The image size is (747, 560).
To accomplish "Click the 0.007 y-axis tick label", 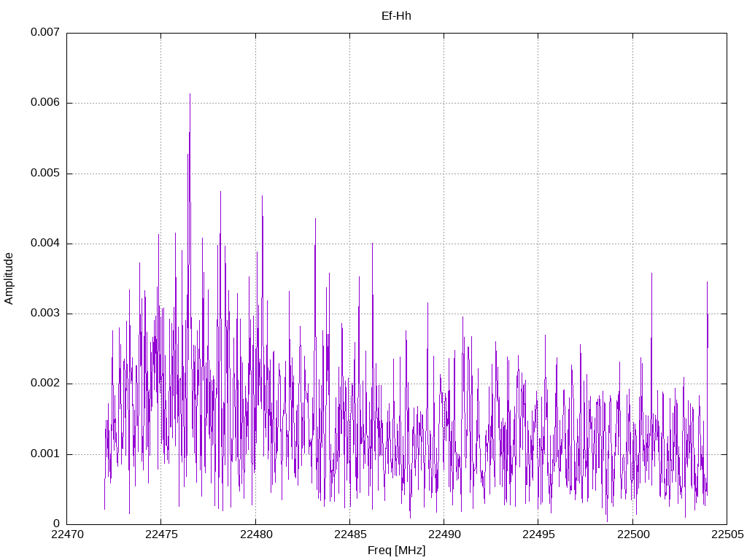I will (x=45, y=32).
